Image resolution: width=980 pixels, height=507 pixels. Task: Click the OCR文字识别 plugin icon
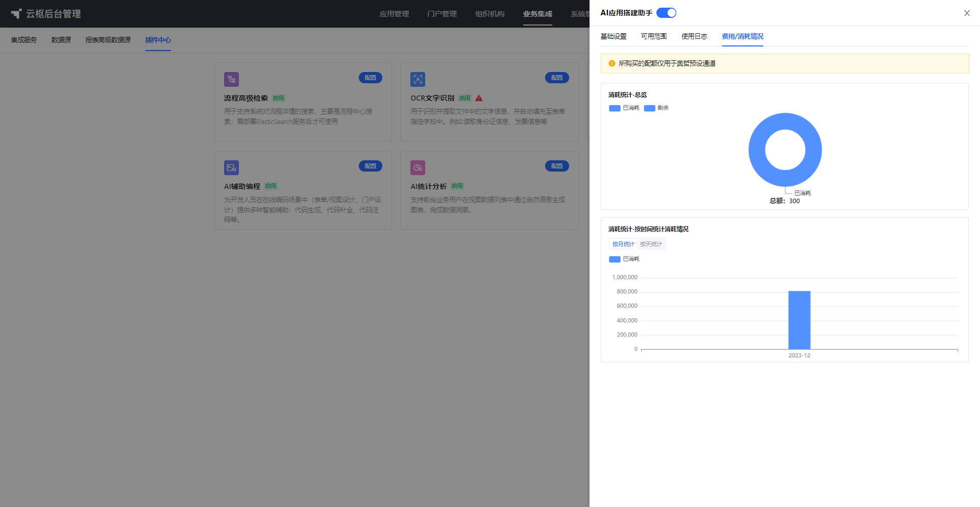[418, 79]
